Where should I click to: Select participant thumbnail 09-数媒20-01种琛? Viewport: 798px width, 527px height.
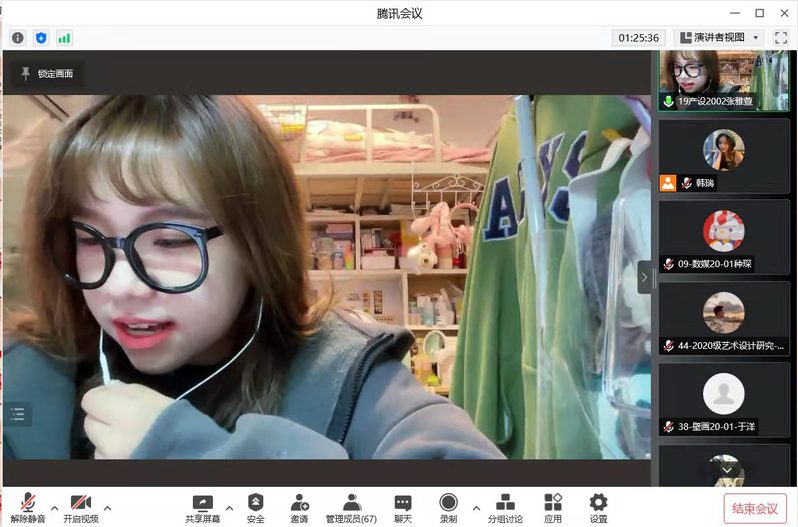(x=723, y=240)
